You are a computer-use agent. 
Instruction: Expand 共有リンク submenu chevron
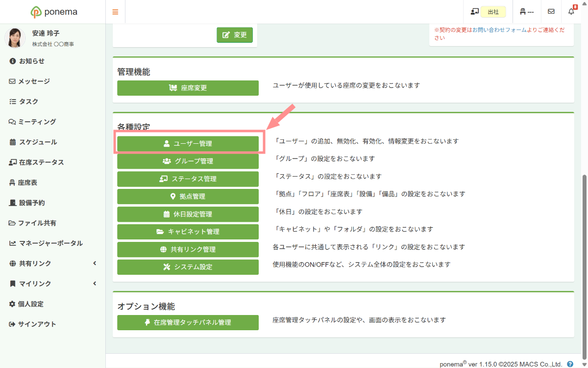95,263
